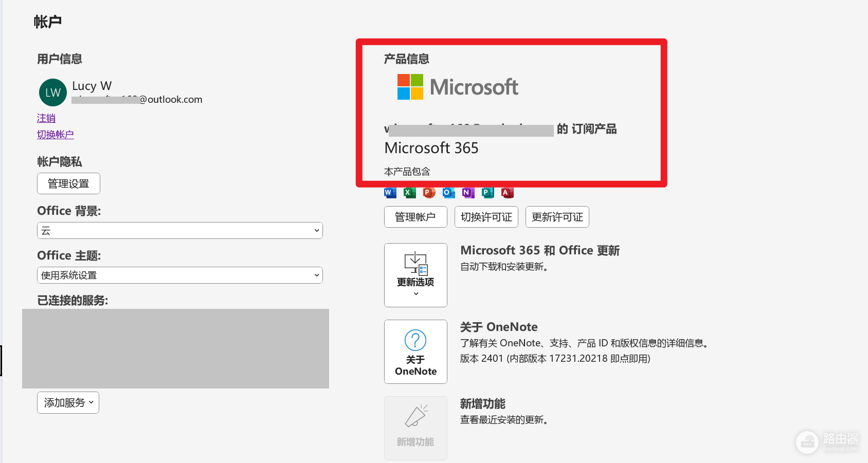Click the 帐户 page heading
Image resolution: width=868 pixels, height=463 pixels.
tap(48, 22)
